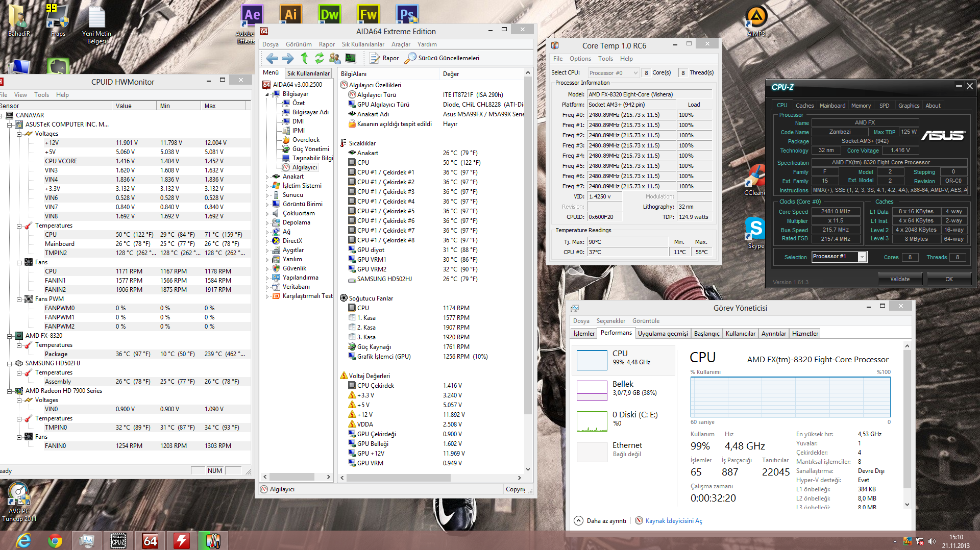Viewport: 980px width, 550px height.
Task: Open Google Chrome from the taskbar
Action: [x=55, y=540]
